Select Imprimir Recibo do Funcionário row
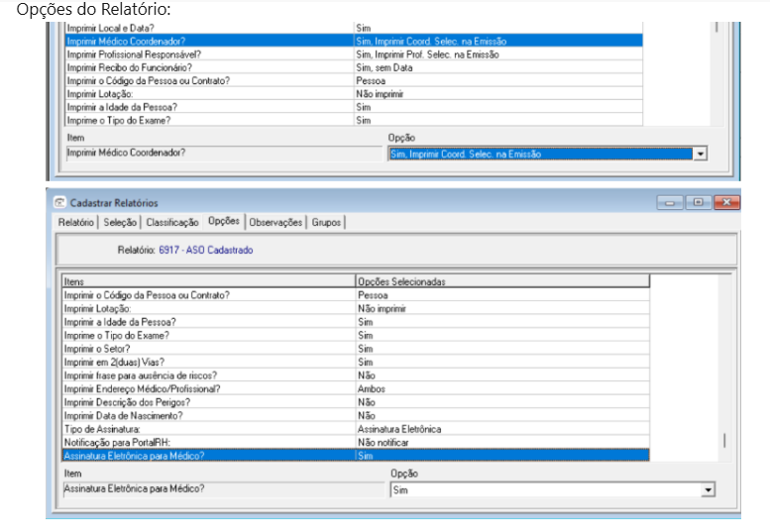This screenshot has width=770, height=532. tap(208, 67)
